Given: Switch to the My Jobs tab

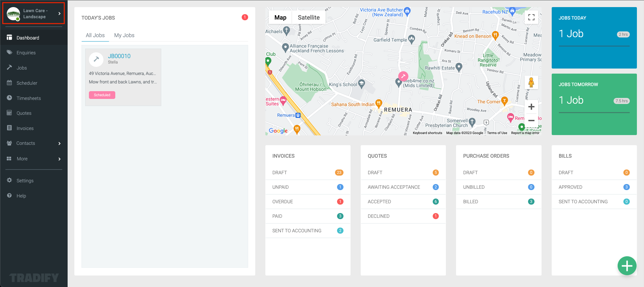Looking at the screenshot, I should click(x=124, y=35).
